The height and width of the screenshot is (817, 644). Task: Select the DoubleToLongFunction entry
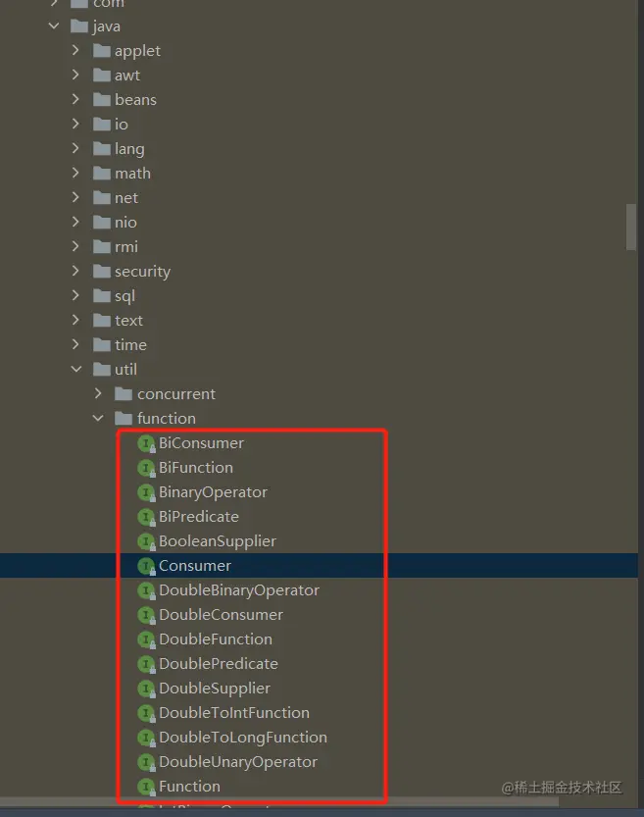point(243,738)
